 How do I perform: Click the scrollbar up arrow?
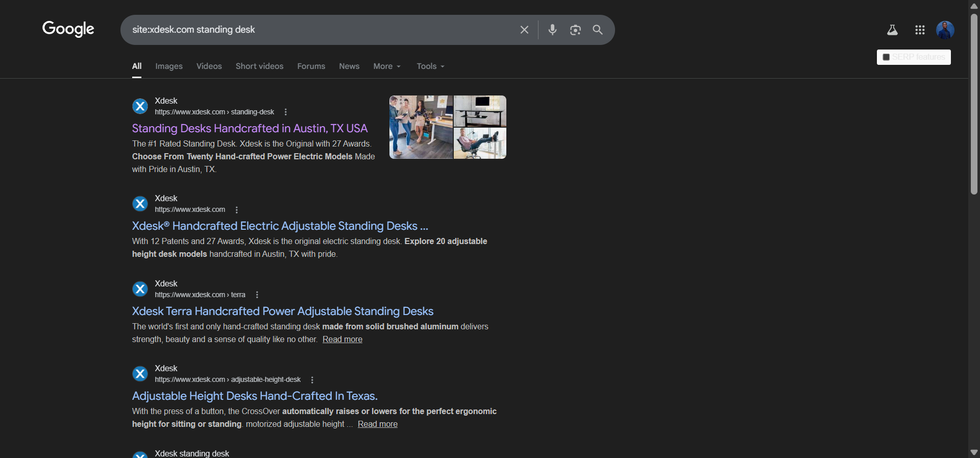coord(974,6)
